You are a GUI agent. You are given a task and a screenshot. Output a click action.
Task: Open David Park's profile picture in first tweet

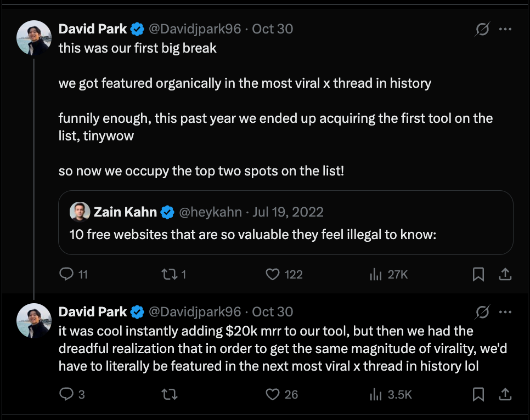[x=35, y=38]
